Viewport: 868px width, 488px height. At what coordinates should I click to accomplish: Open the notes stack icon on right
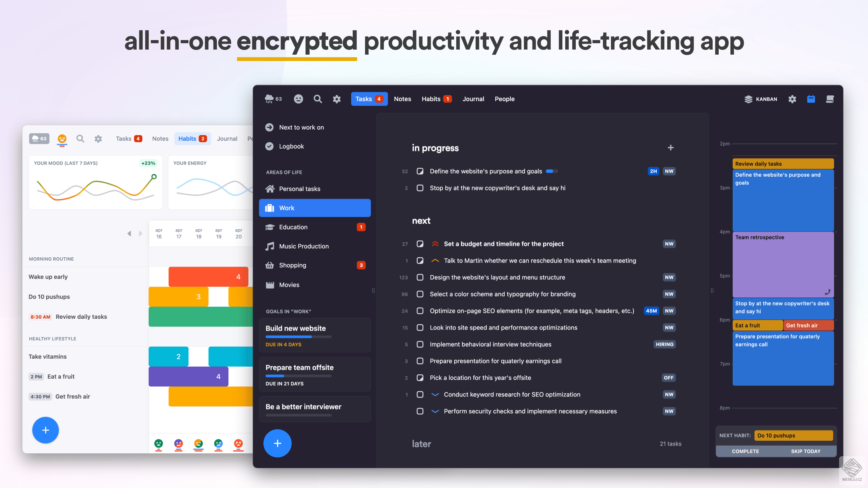point(831,98)
